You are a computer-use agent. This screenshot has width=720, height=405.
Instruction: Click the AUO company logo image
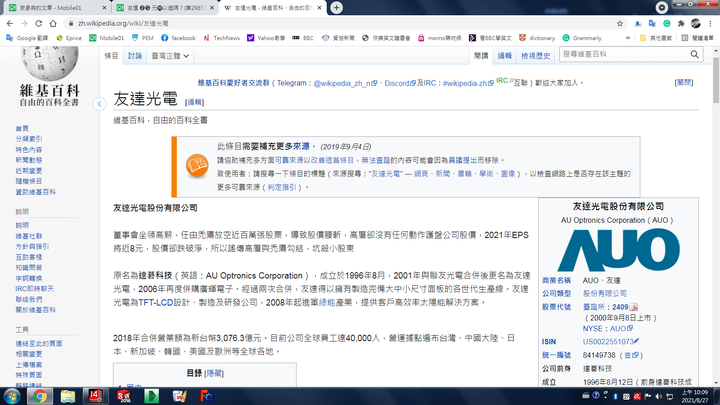pyautogui.click(x=619, y=250)
